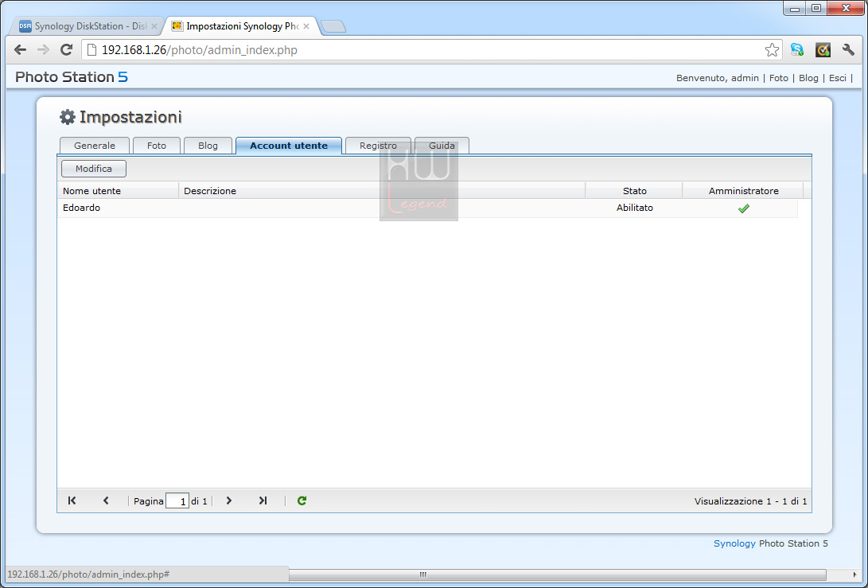
Task: Jump to the last page of users
Action: 263,500
